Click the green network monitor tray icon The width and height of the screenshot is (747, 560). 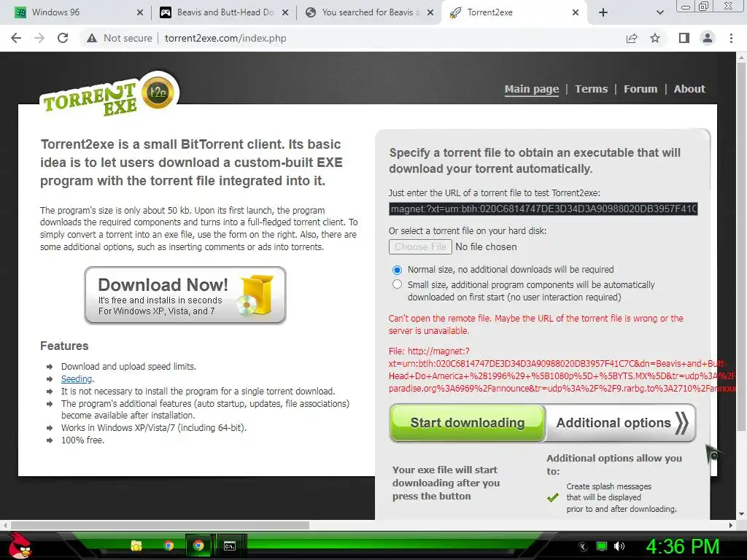602,547
